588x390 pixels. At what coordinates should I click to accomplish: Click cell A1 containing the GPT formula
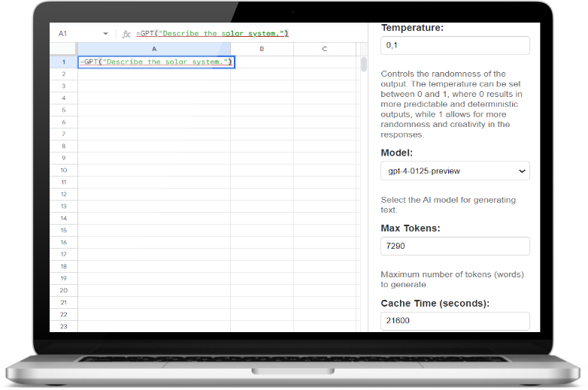click(x=156, y=62)
